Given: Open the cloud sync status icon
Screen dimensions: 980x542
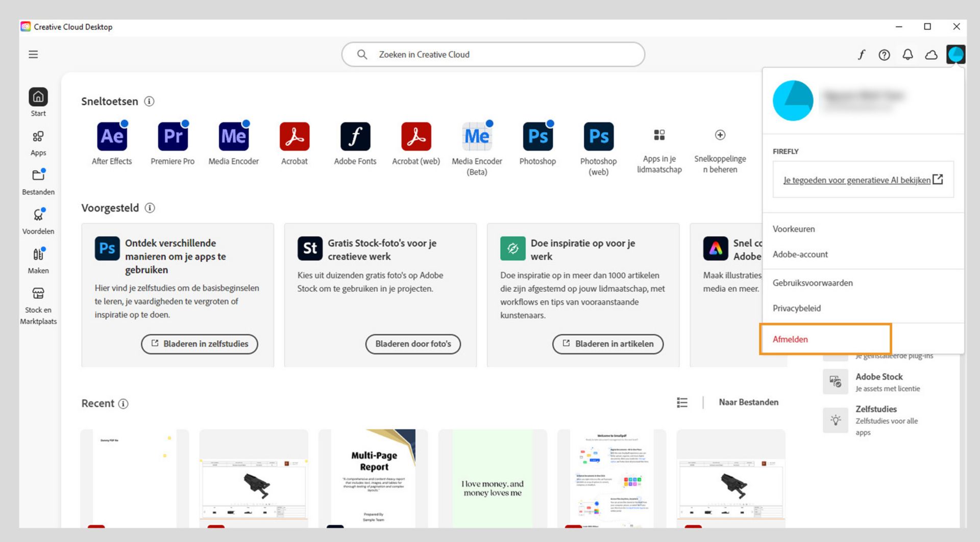Looking at the screenshot, I should coord(931,55).
